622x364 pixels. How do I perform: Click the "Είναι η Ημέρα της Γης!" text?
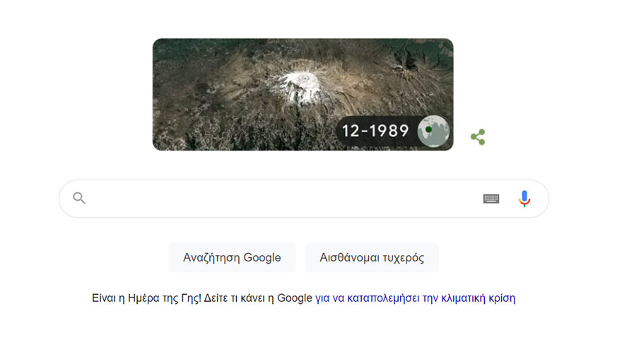point(145,298)
